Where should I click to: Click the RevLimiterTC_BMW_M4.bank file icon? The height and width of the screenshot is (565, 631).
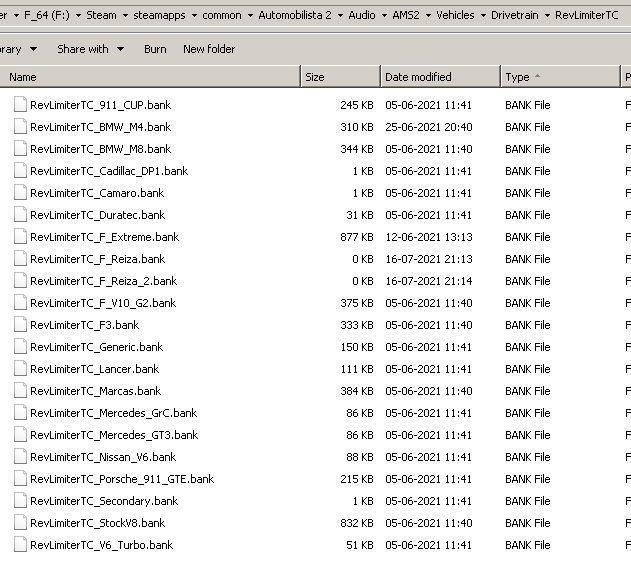[x=20, y=127]
